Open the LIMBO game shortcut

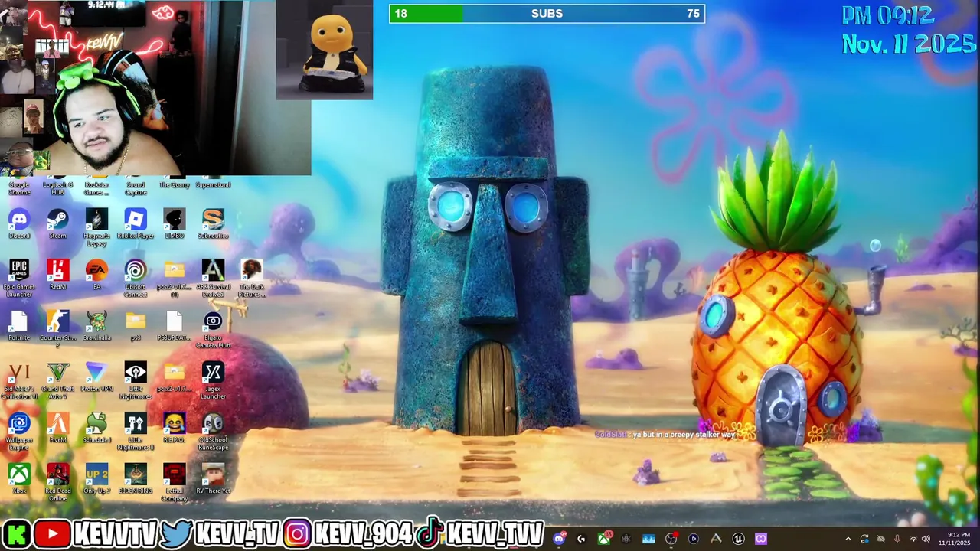click(175, 223)
